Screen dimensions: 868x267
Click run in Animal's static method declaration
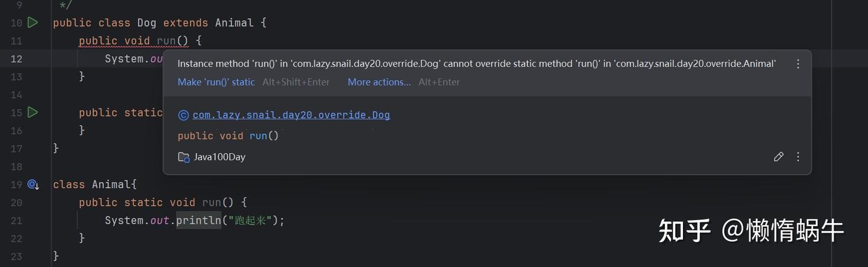(212, 203)
